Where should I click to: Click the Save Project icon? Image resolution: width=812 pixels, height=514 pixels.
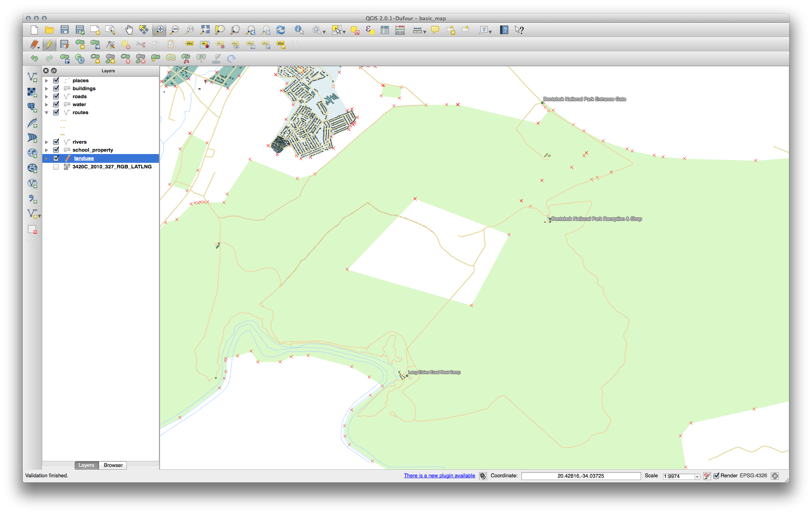click(x=64, y=30)
